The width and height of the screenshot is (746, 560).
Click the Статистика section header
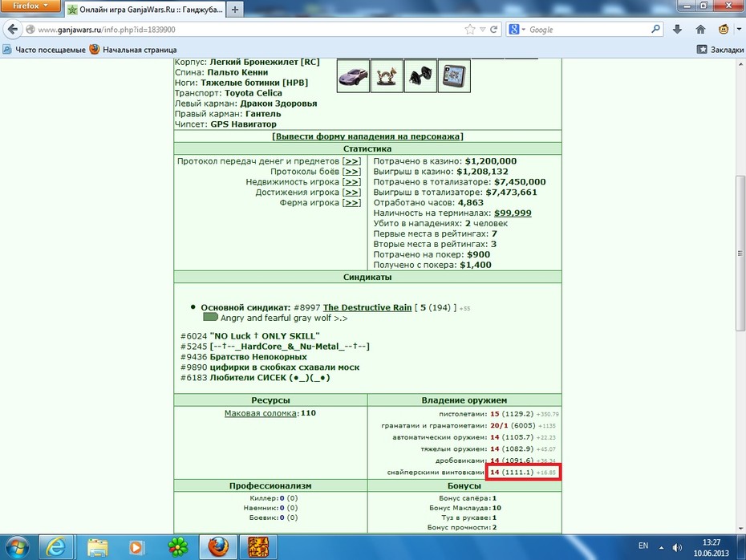tap(367, 148)
